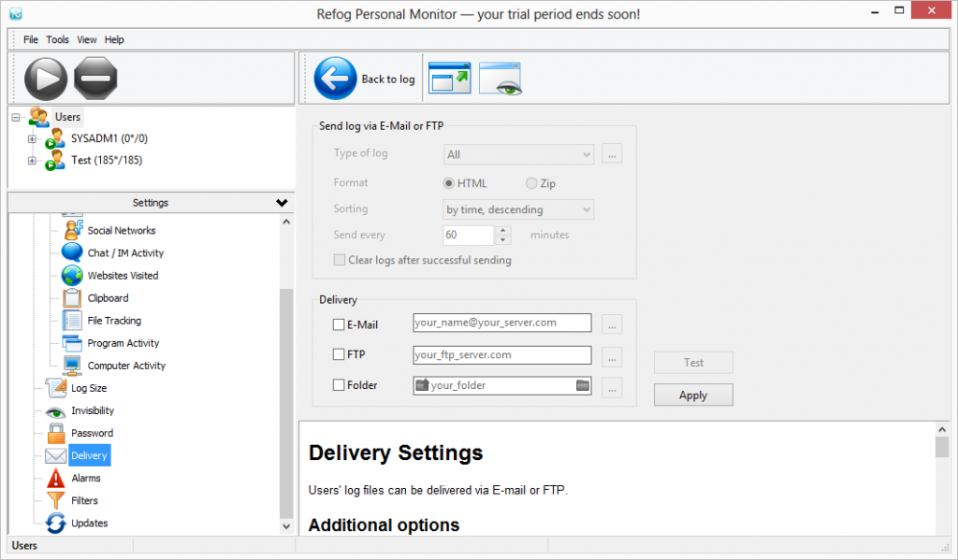The height and width of the screenshot is (560, 958).
Task: Open the Tools menu
Action: 57,40
